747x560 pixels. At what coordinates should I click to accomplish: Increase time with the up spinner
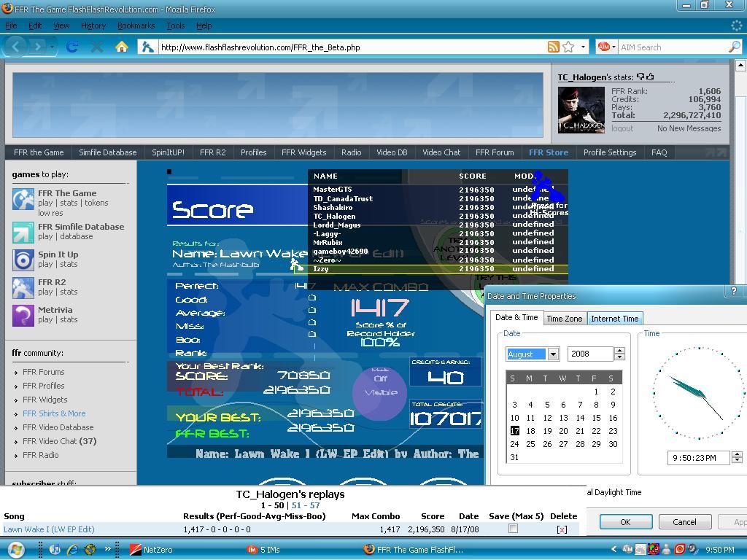[x=737, y=454]
